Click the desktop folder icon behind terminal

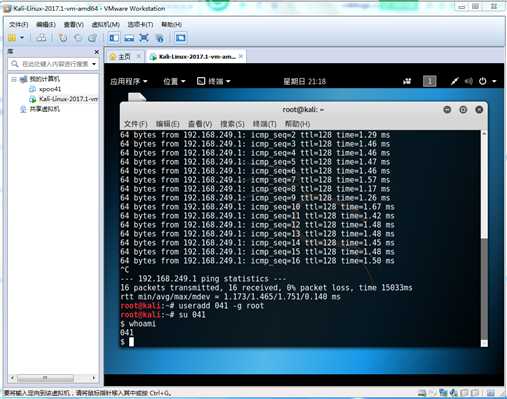(x=137, y=97)
